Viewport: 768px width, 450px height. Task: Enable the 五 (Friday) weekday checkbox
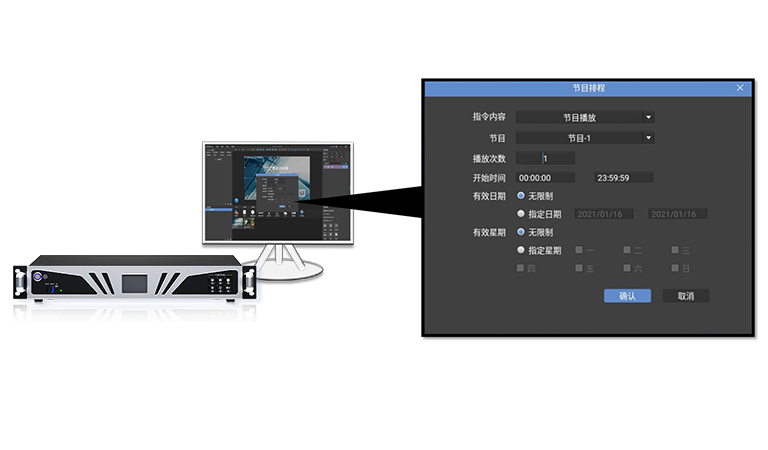tap(579, 268)
